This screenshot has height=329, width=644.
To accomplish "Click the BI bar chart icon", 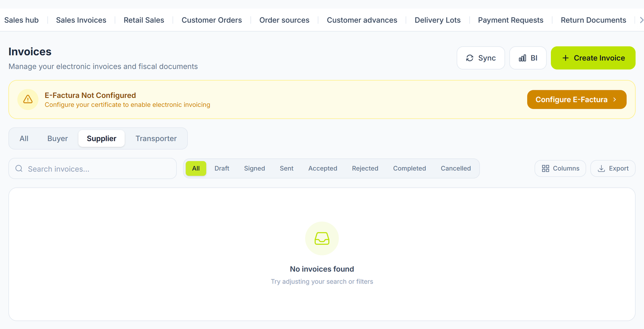I will [x=522, y=58].
